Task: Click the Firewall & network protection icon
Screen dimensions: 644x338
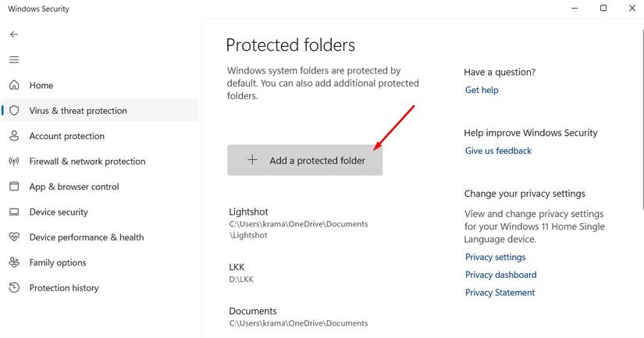Action: 14,162
